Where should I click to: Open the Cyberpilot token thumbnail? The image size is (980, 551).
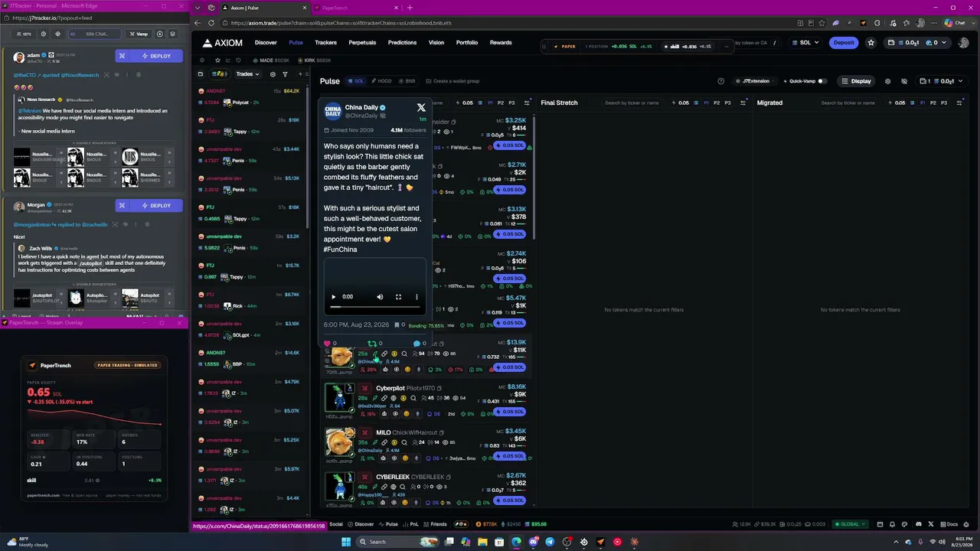[339, 398]
